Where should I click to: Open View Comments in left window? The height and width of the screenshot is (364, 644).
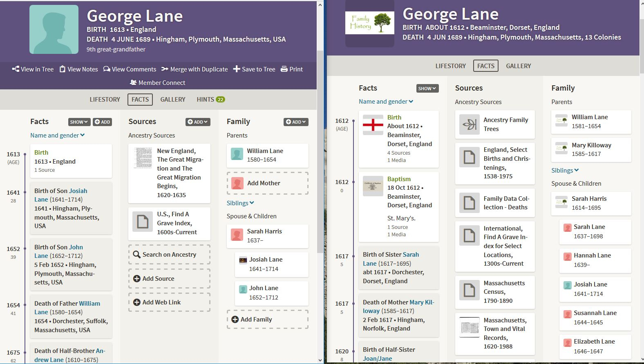click(x=130, y=69)
